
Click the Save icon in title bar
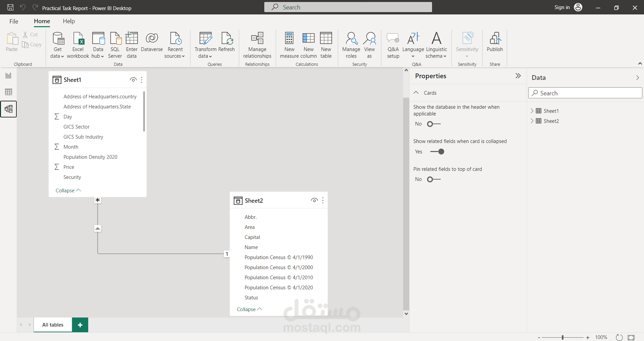(10, 7)
